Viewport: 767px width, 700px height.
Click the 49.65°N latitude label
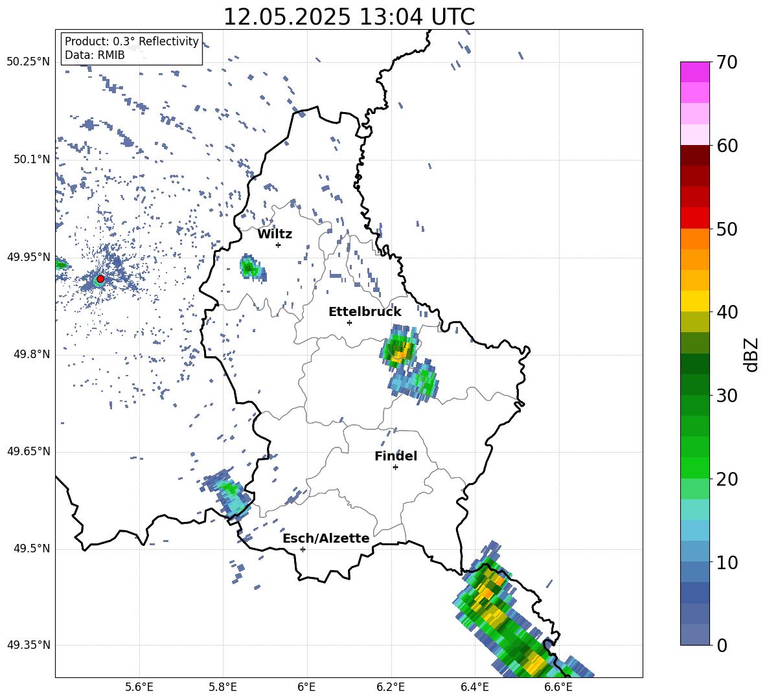click(29, 451)
